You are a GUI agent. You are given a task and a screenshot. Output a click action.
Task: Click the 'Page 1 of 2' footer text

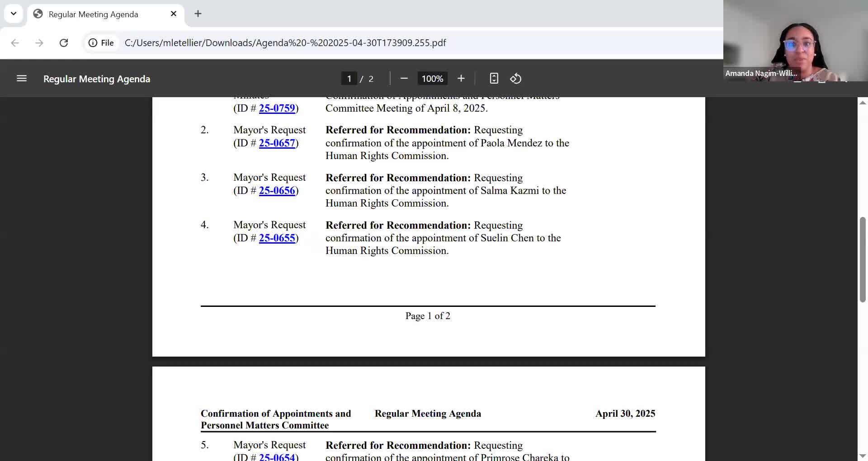[x=428, y=316]
